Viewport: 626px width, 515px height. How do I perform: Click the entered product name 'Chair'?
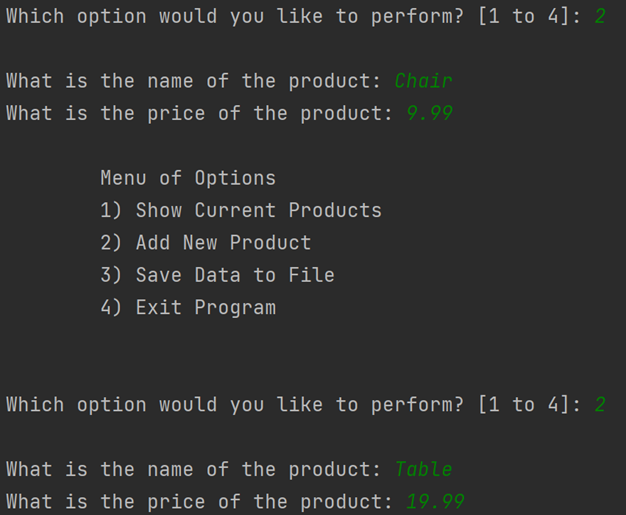424,81
